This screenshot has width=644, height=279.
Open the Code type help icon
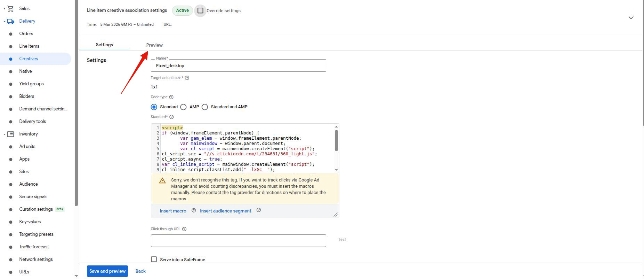(x=171, y=97)
